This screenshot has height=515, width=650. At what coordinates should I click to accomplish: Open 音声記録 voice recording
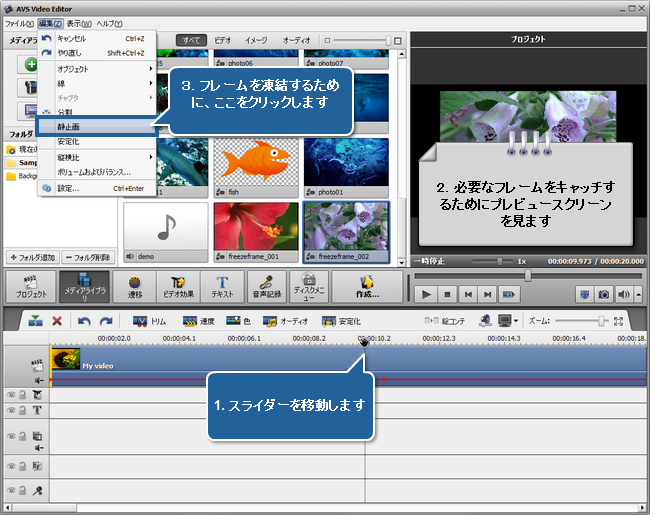pos(264,286)
